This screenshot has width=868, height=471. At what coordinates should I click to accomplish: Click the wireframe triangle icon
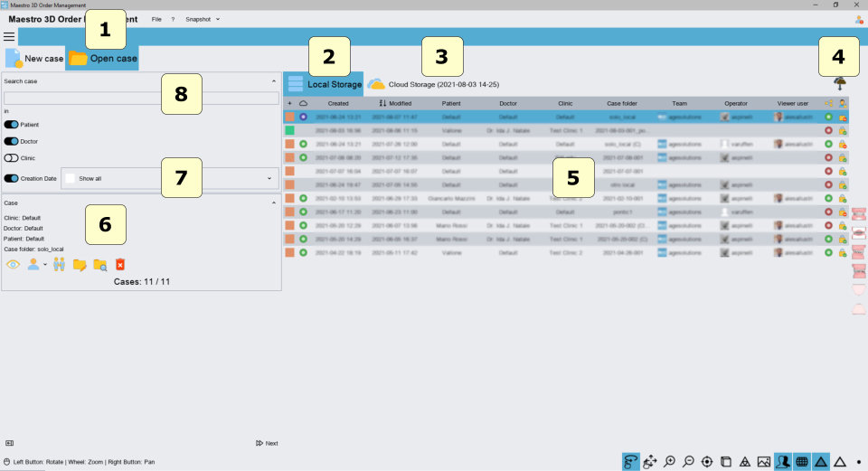(745, 462)
